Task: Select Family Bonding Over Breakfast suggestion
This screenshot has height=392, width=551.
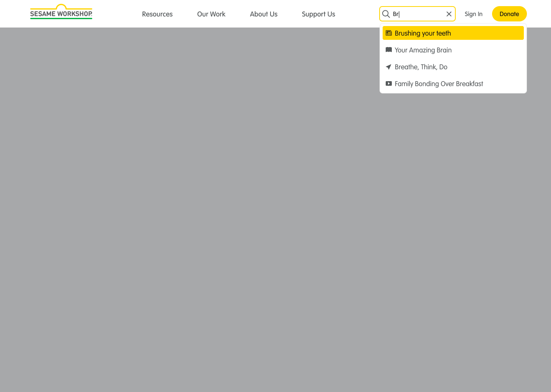Action: point(439,84)
